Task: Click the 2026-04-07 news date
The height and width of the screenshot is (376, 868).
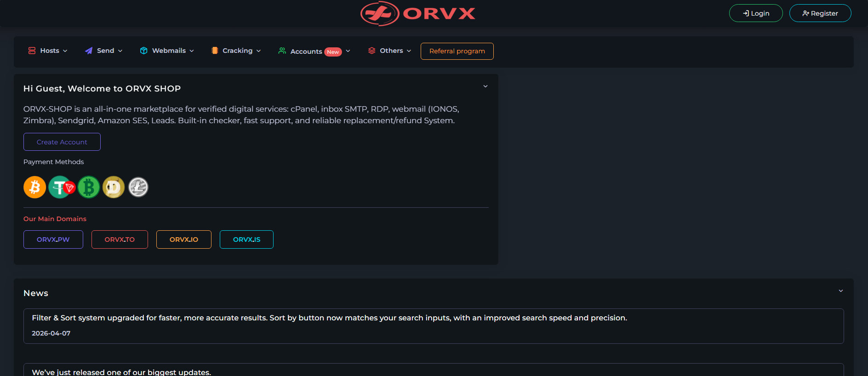Action: point(51,333)
